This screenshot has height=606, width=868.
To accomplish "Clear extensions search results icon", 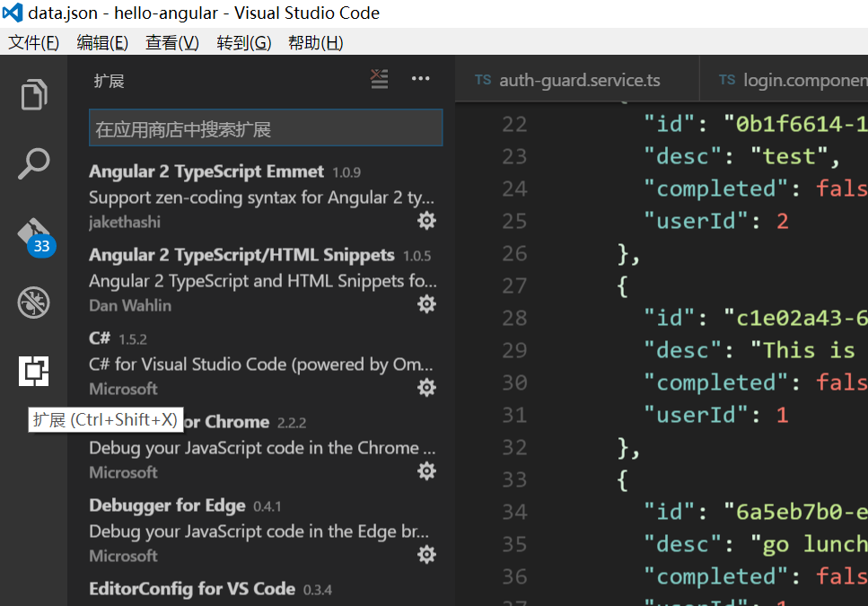I will pos(379,79).
